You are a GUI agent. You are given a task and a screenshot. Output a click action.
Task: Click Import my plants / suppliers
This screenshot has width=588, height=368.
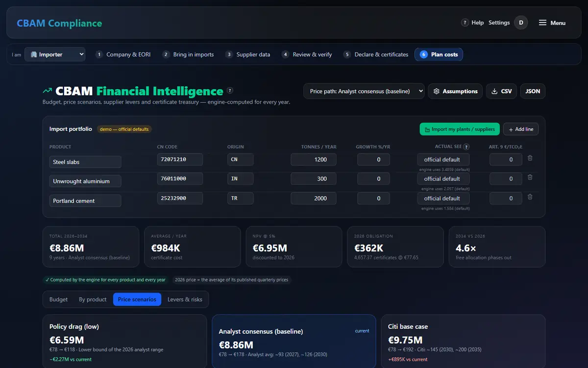[460, 129]
